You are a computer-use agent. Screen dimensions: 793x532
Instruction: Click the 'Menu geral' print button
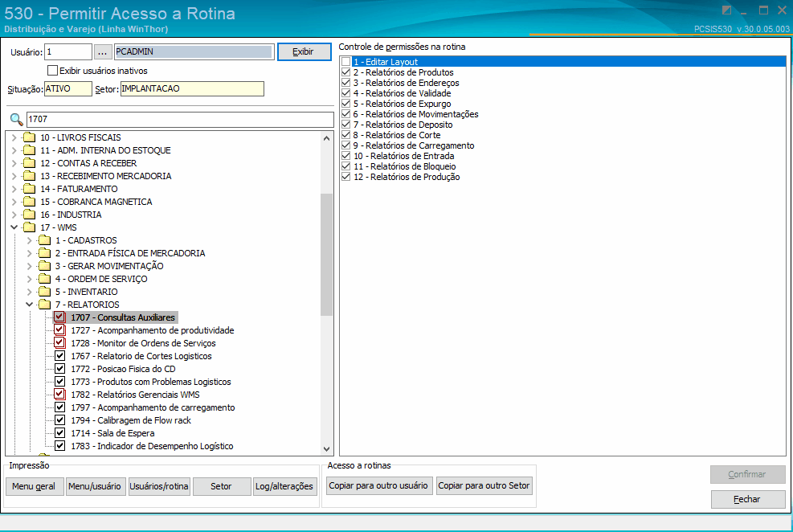35,486
